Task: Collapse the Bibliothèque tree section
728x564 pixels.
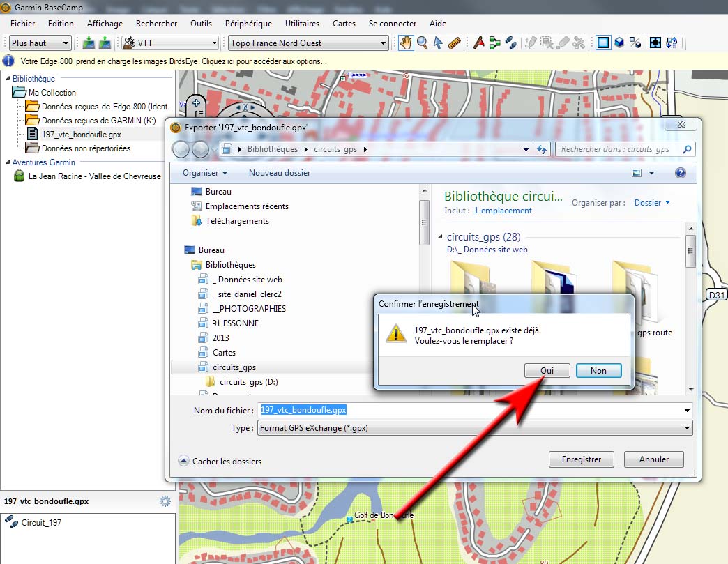Action: [x=8, y=79]
